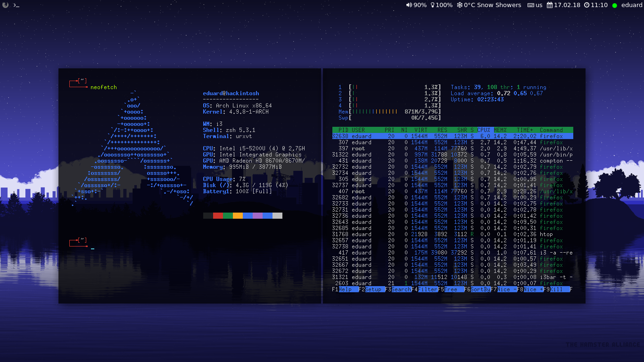
Task: Click the orange swatch in the neofetch palette
Action: click(x=238, y=215)
